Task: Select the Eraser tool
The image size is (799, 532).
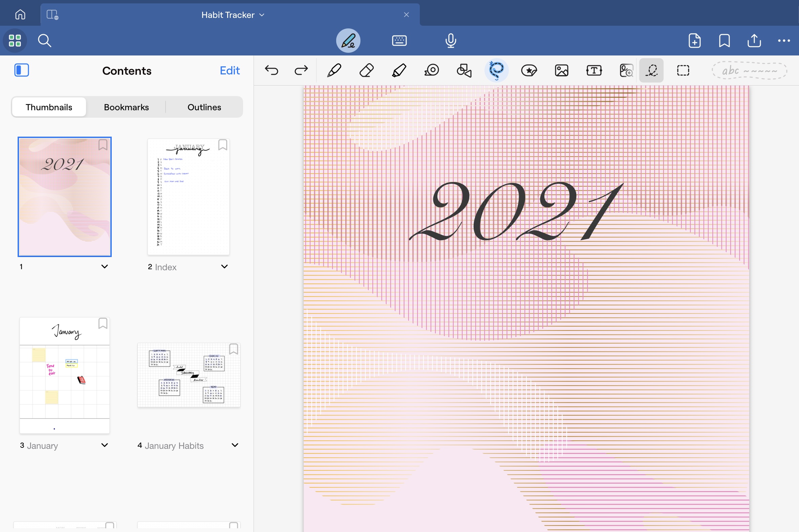Action: pos(366,71)
